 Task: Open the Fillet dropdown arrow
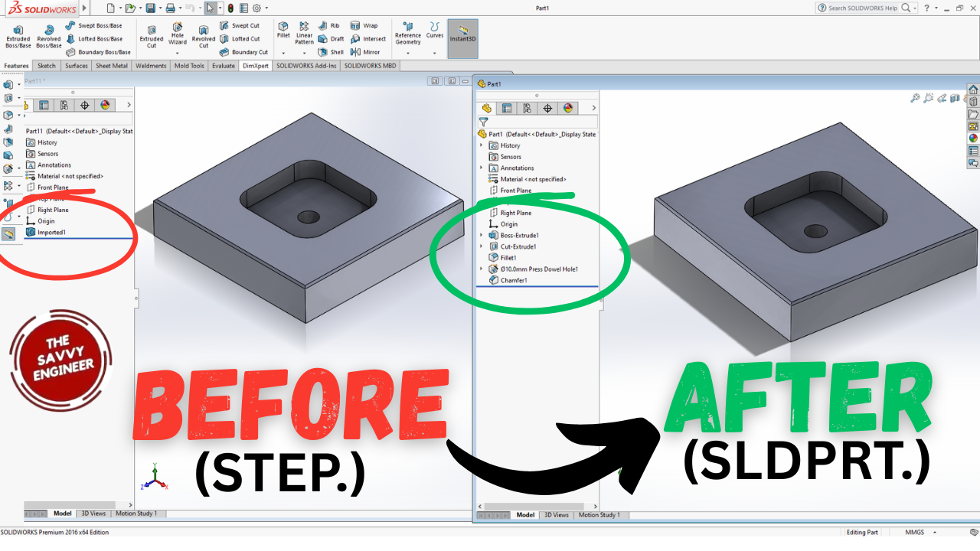point(283,53)
